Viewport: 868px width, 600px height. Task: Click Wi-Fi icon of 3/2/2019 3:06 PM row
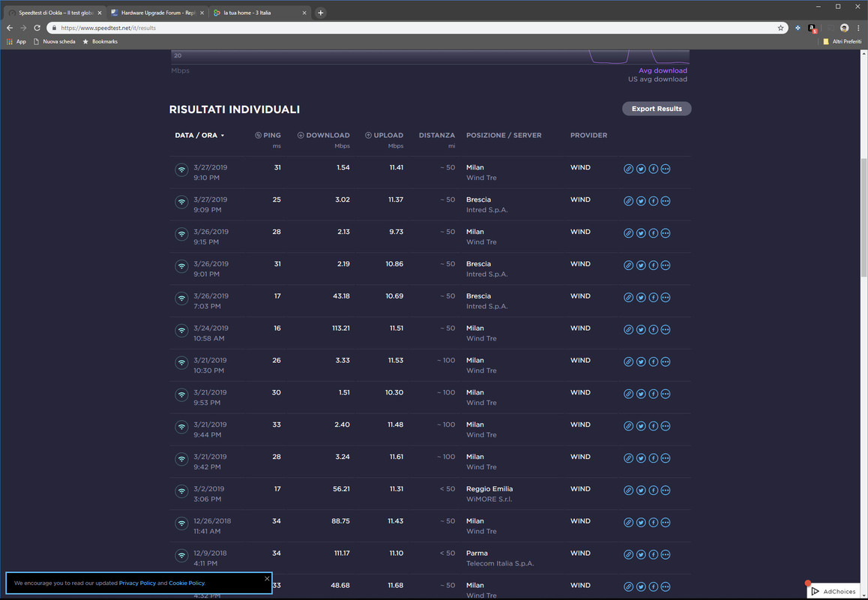tap(181, 491)
